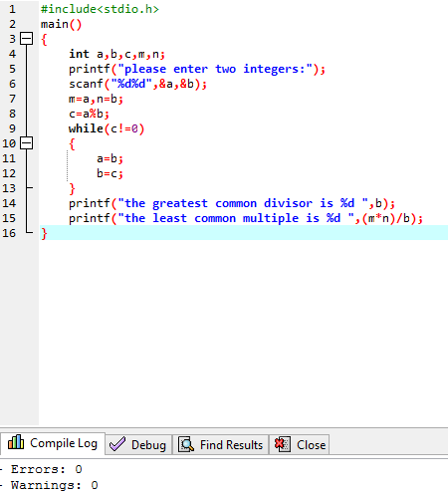448x492 pixels.
Task: Click the greatest common divisor printf line
Action: pos(232,203)
